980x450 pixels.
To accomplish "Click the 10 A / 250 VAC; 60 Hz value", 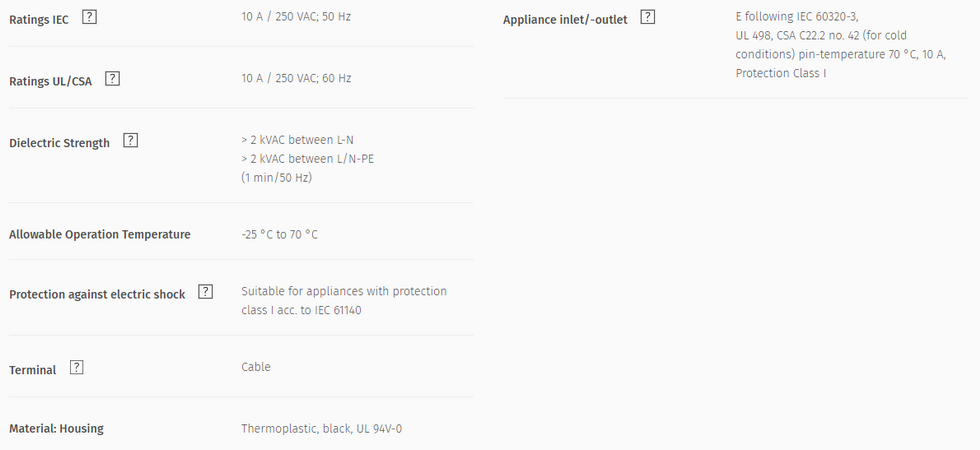I will pyautogui.click(x=296, y=78).
